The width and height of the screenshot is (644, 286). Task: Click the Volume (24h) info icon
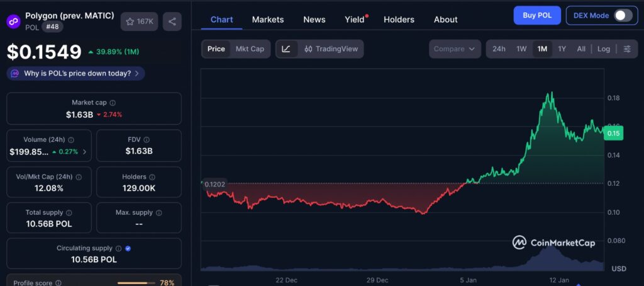(x=70, y=140)
